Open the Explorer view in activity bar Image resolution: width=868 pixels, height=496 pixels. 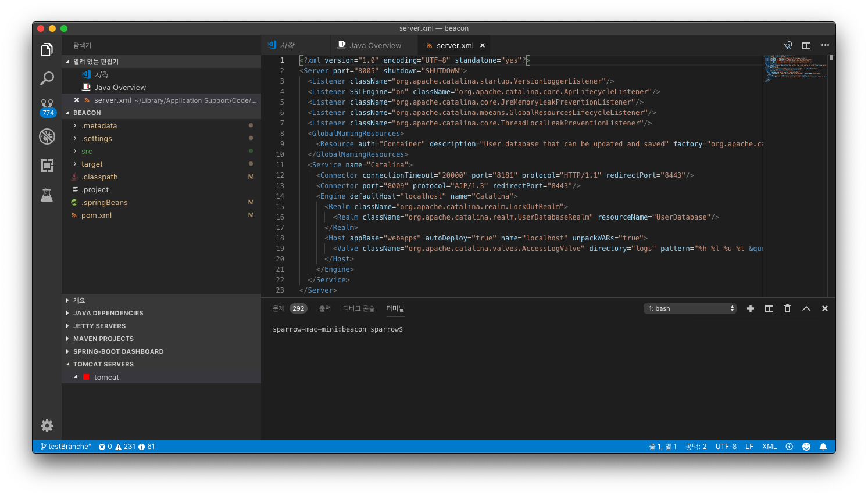pos(47,50)
